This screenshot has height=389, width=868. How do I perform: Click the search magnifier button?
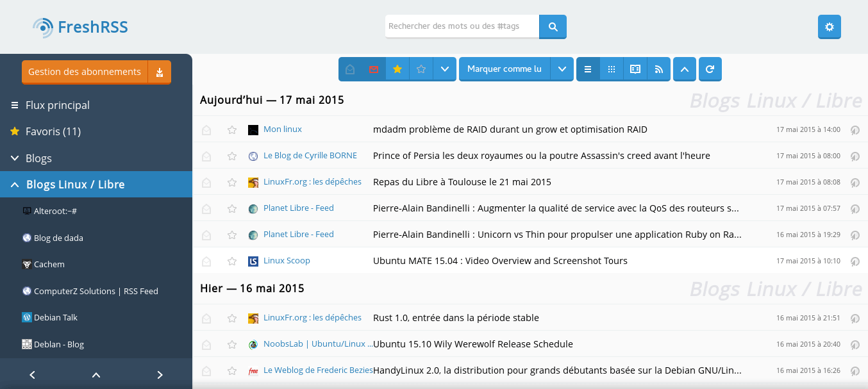click(553, 27)
